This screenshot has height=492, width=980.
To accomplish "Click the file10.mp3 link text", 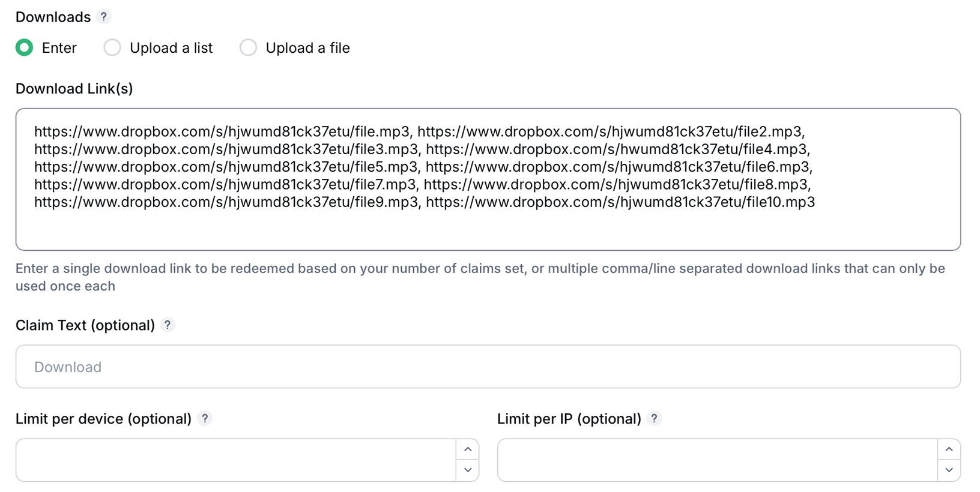I will [620, 202].
